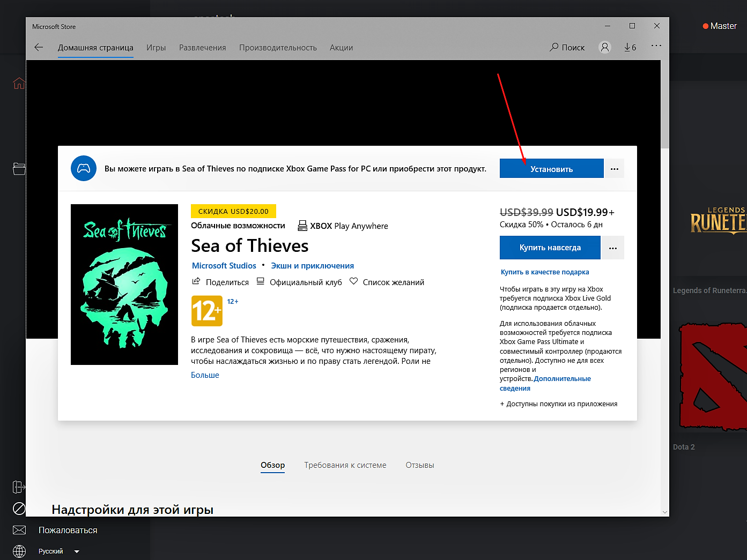Click the blue Xbox controller icon
This screenshot has height=560, width=747.
(x=84, y=168)
